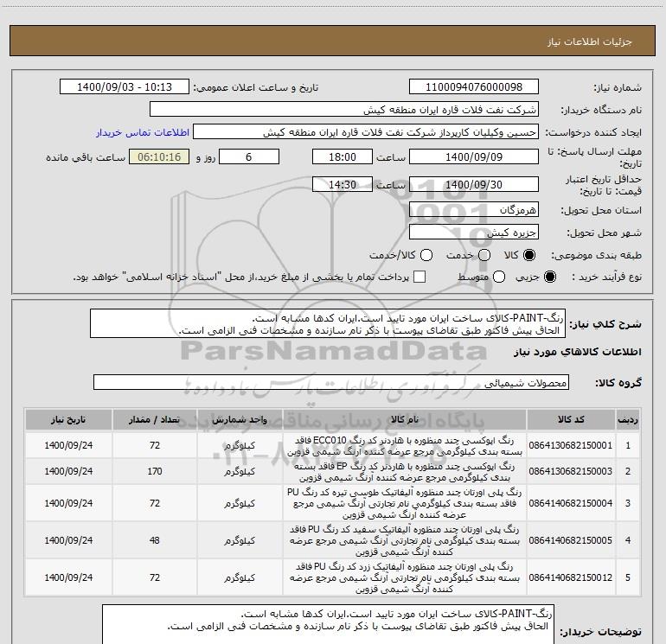Click the سفید polyurethane paint item name
Viewport: 666px width, 644px height.
405,540
